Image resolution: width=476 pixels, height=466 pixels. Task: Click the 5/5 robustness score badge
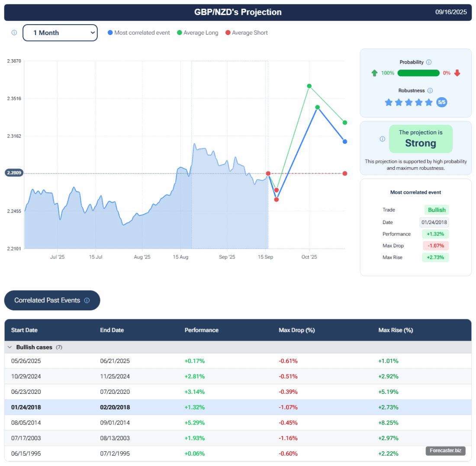[442, 102]
